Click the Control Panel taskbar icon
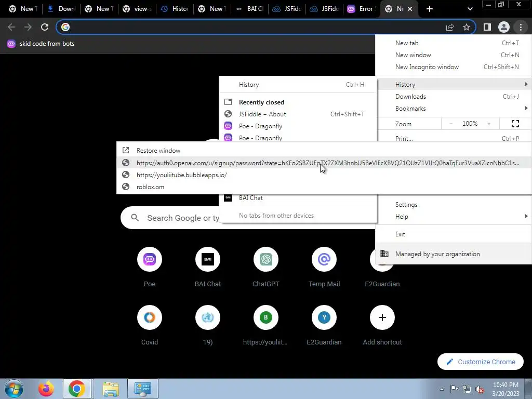The height and width of the screenshot is (399, 532). pos(142,389)
